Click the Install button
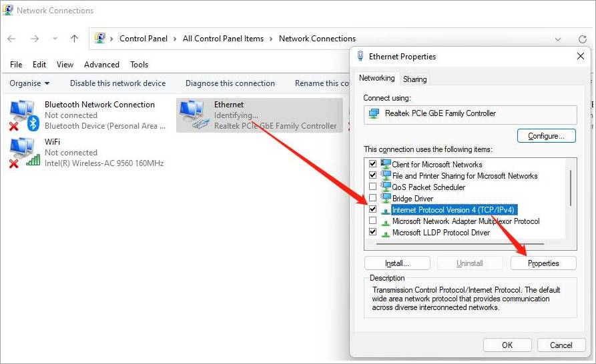The height and width of the screenshot is (364, 596). point(397,263)
